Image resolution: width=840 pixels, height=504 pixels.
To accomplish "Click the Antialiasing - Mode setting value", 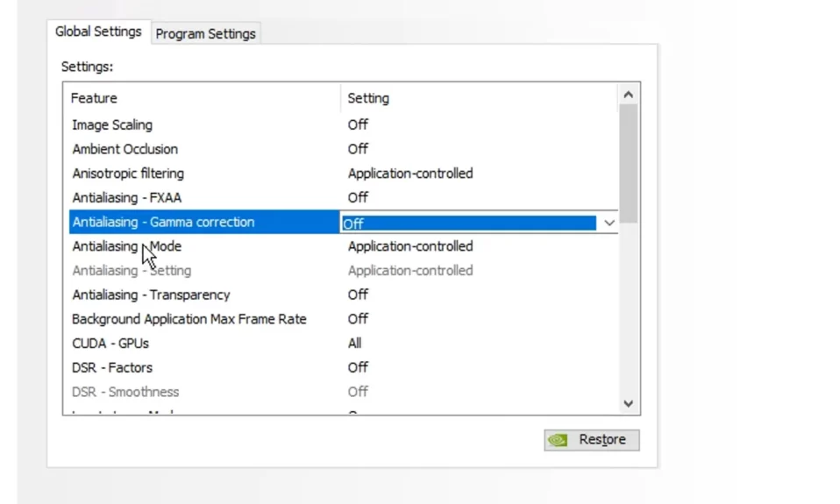I will pos(410,246).
